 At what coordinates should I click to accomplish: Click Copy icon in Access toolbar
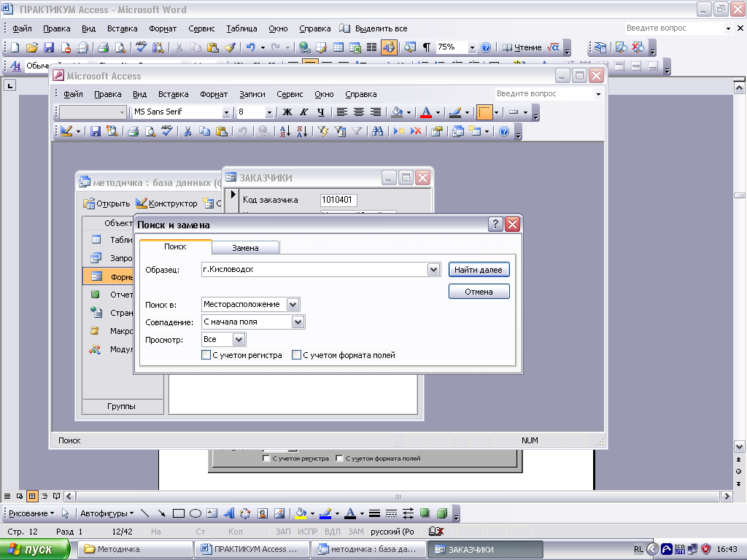point(204,131)
